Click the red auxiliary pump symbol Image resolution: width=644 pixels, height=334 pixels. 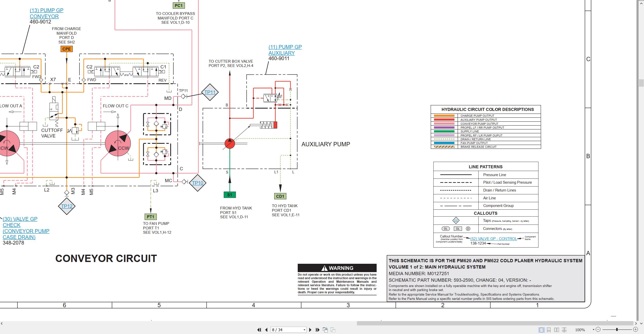[230, 143]
